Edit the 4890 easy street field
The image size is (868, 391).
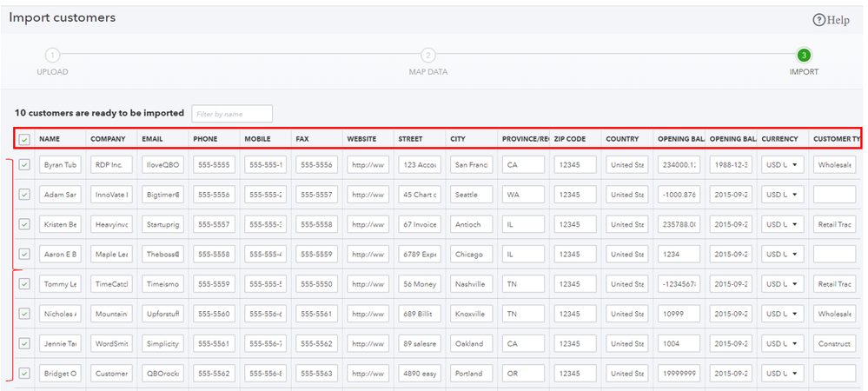pyautogui.click(x=421, y=374)
